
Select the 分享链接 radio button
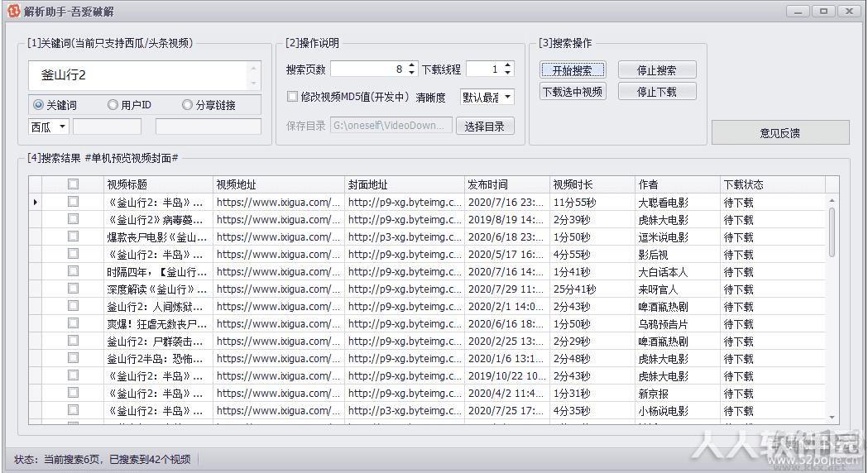coord(187,104)
